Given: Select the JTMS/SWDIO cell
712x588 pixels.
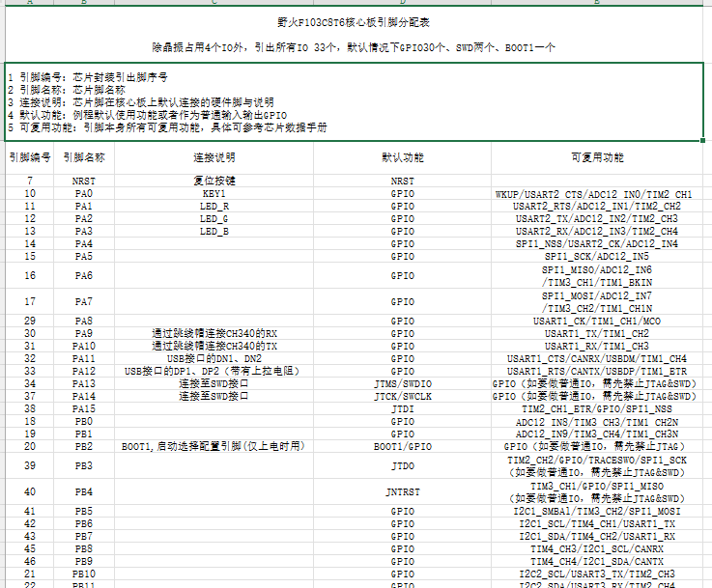Looking at the screenshot, I should click(x=402, y=384).
